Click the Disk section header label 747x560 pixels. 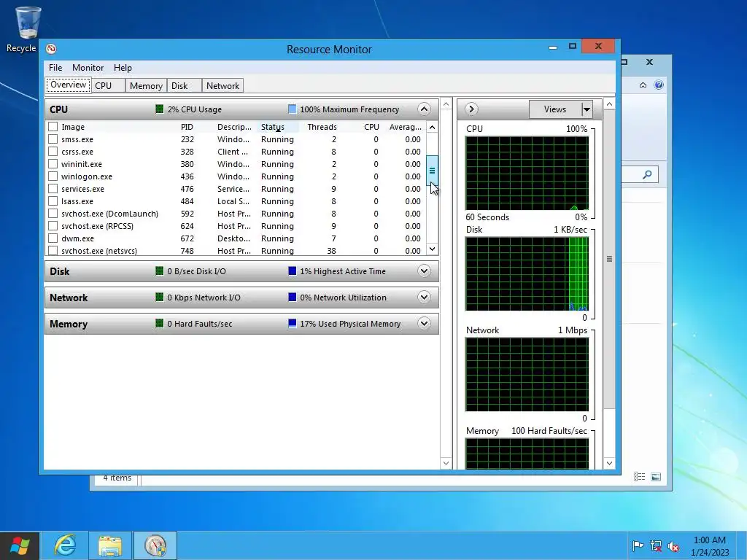[x=60, y=271]
